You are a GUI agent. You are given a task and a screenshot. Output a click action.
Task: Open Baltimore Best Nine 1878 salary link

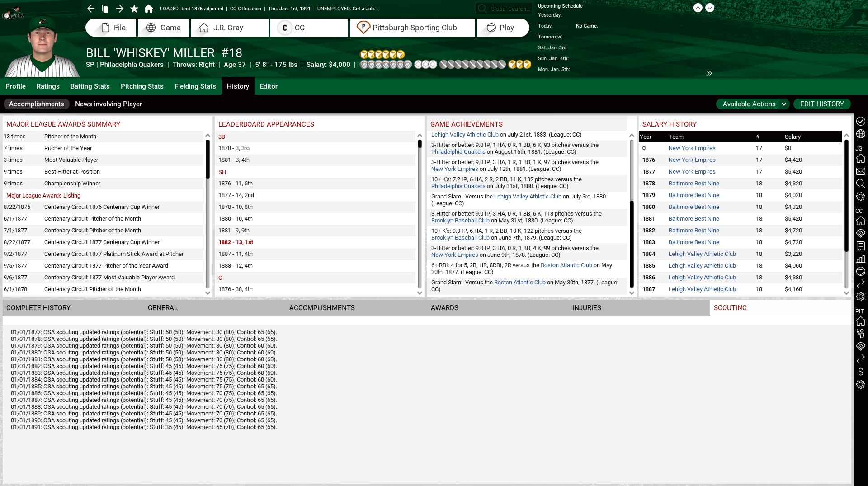[x=693, y=184]
